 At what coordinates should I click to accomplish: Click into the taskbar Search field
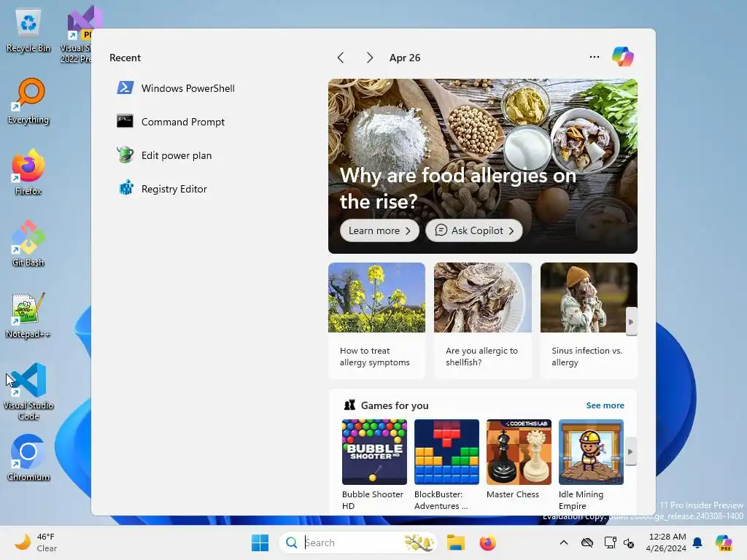[x=357, y=542]
